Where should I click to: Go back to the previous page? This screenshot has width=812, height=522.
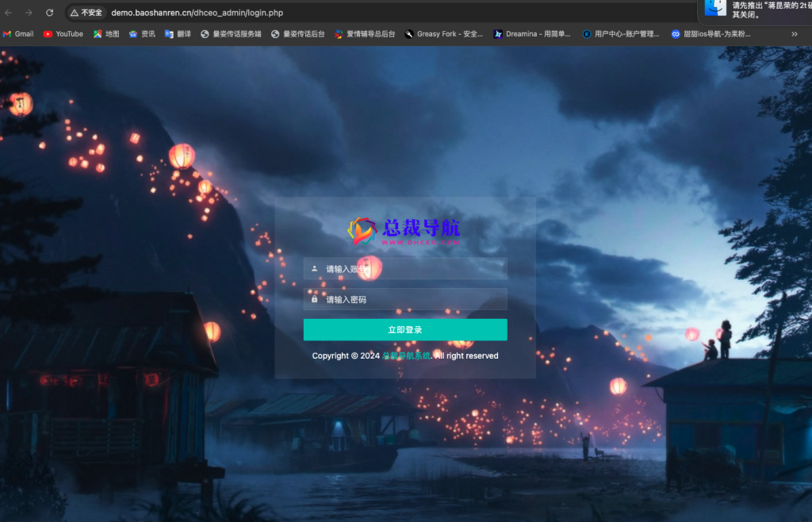[8, 13]
